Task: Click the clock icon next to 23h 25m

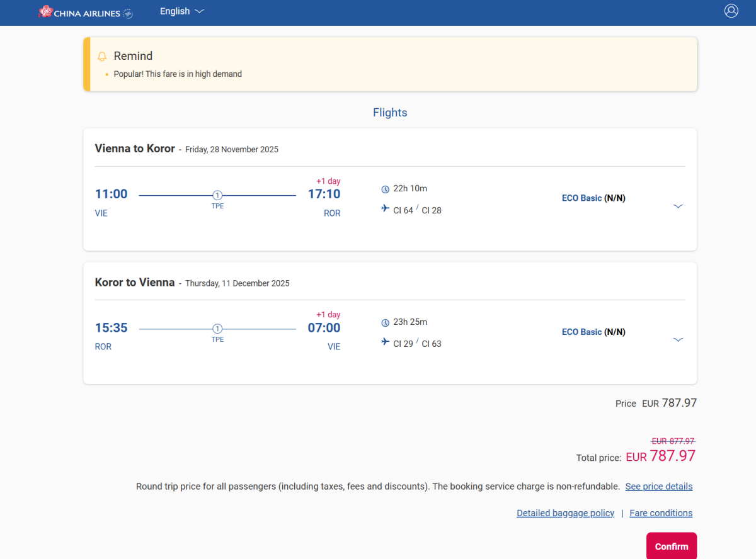Action: [386, 322]
